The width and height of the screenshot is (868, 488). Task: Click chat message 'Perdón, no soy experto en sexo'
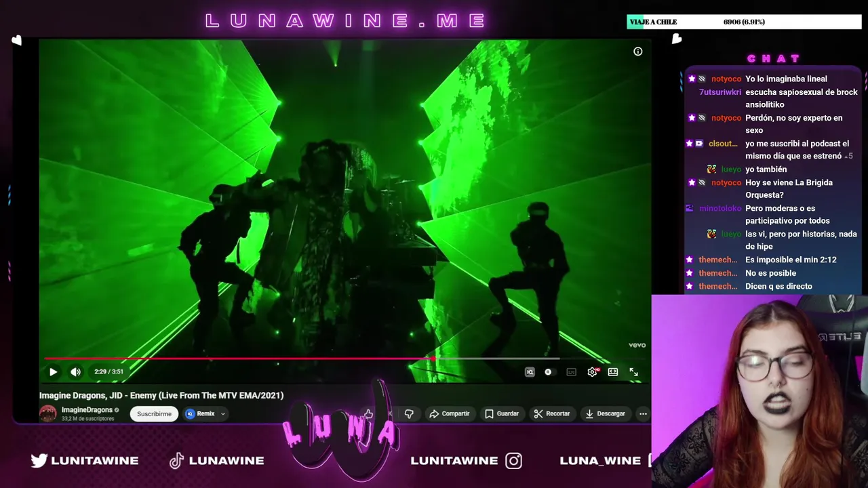[x=794, y=124]
